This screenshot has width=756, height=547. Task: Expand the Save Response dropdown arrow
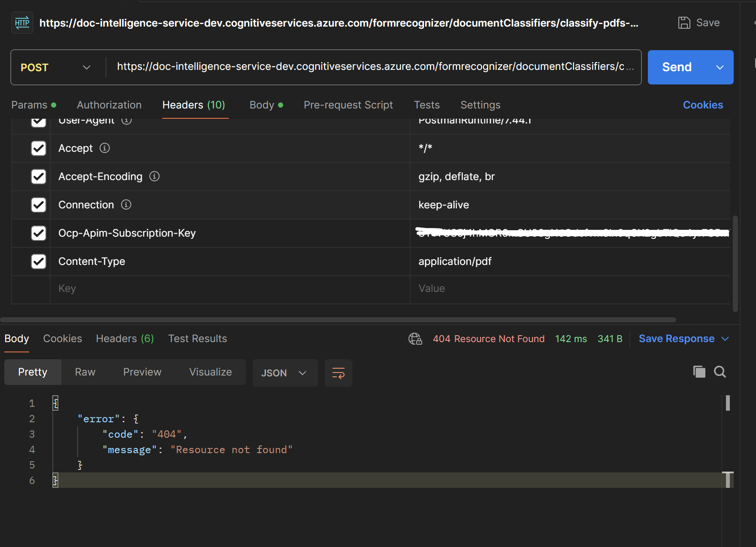[726, 339]
